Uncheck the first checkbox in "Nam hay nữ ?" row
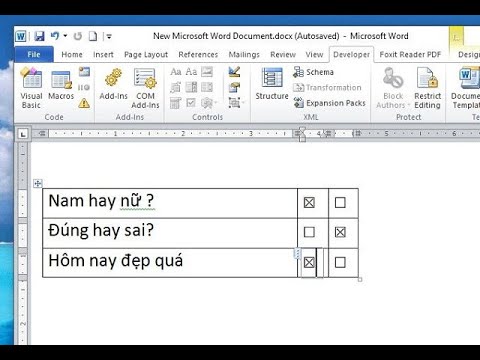Viewport: 480px width, 360px height. [x=309, y=202]
